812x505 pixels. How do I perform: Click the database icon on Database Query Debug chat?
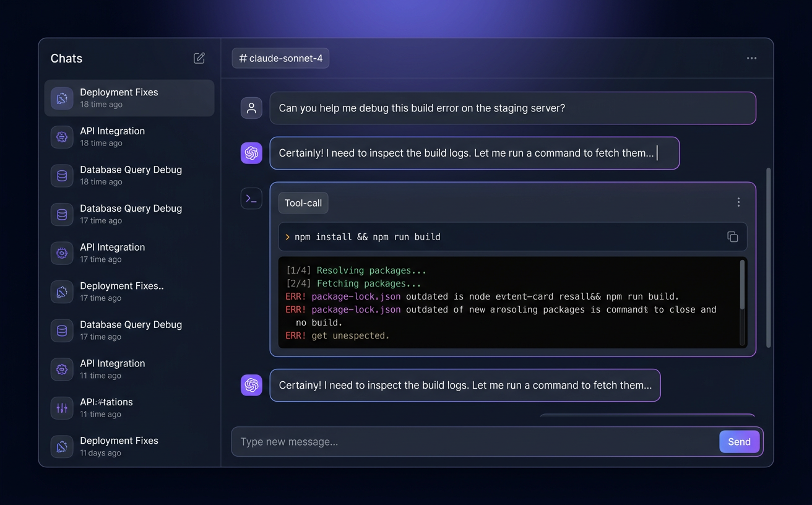[x=61, y=176]
